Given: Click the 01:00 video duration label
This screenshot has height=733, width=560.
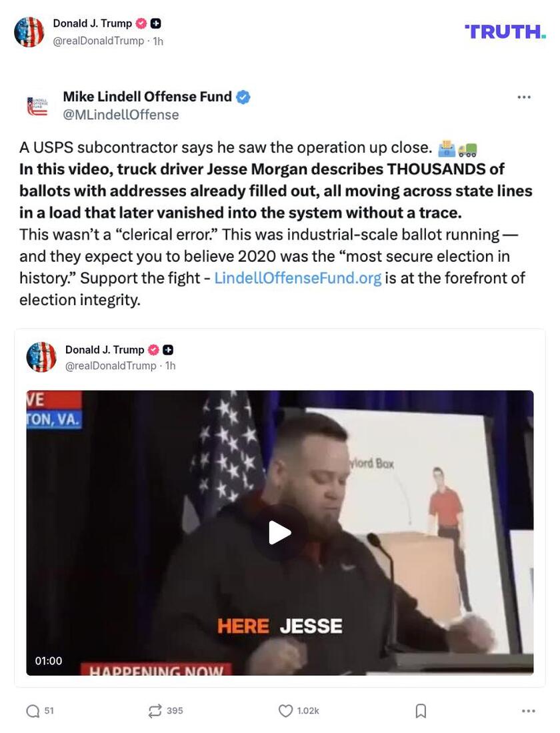Looking at the screenshot, I should [x=49, y=661].
